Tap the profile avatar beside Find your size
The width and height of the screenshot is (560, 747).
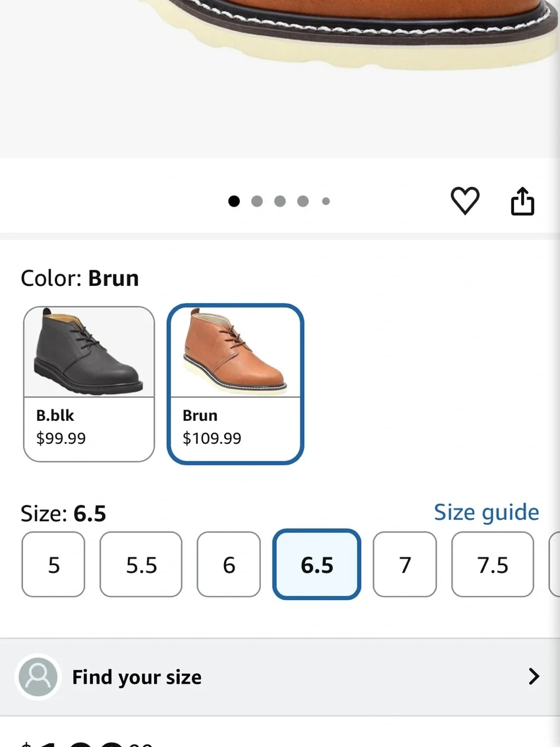[x=38, y=677]
